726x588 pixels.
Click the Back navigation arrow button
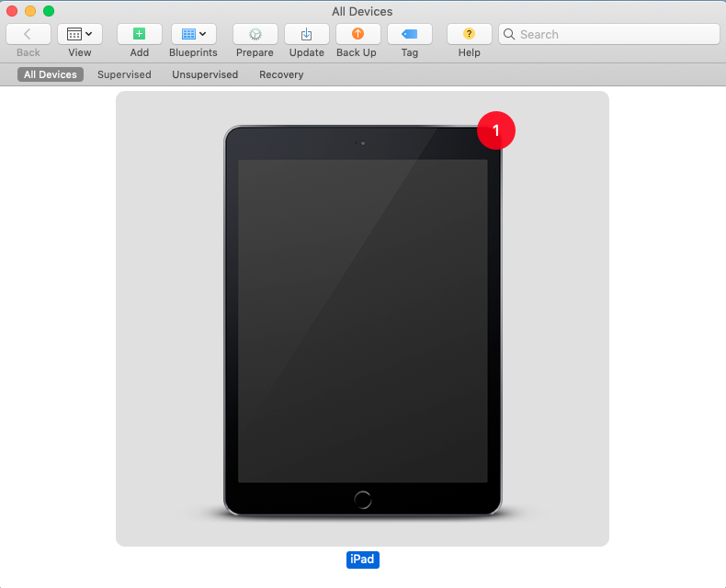[28, 34]
